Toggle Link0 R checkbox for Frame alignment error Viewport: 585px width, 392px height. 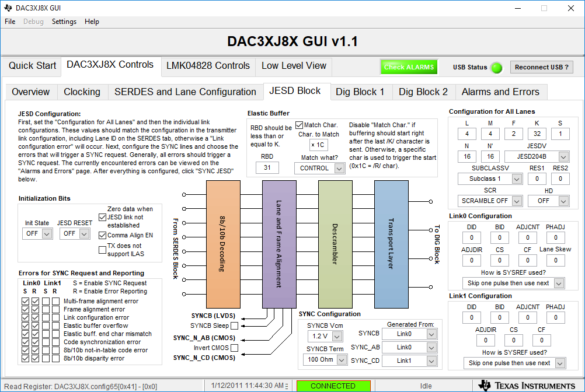[x=35, y=309]
